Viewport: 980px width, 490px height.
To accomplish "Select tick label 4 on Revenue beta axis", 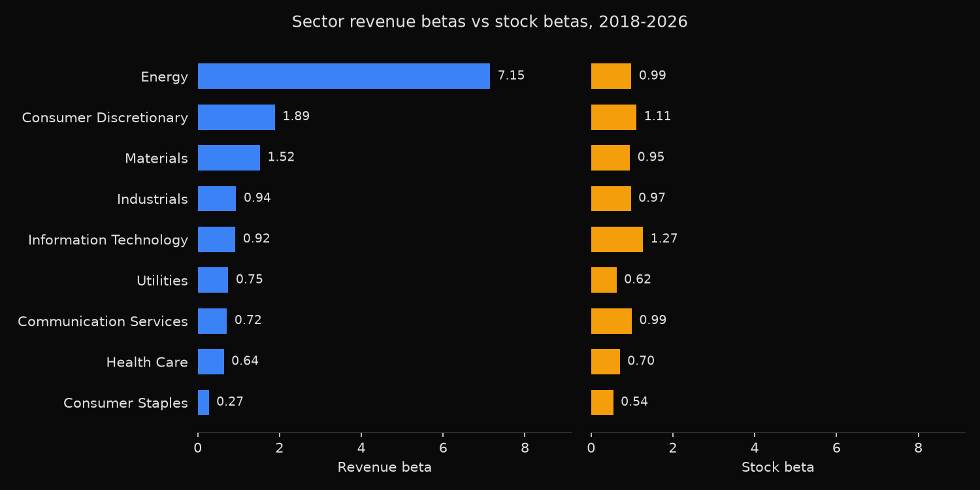I will coord(361,448).
